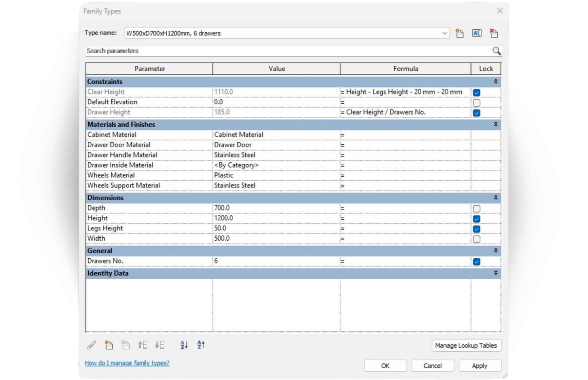The height and width of the screenshot is (380, 588).
Task: Click the Formula column header
Action: (405, 69)
